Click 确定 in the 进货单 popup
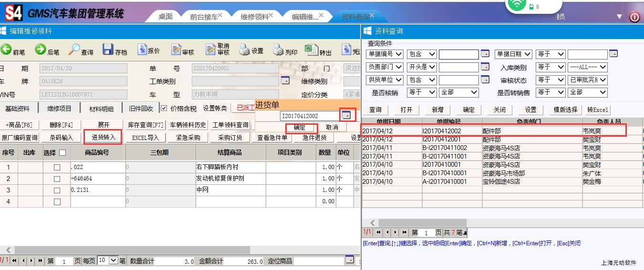644x270 pixels. click(x=300, y=128)
